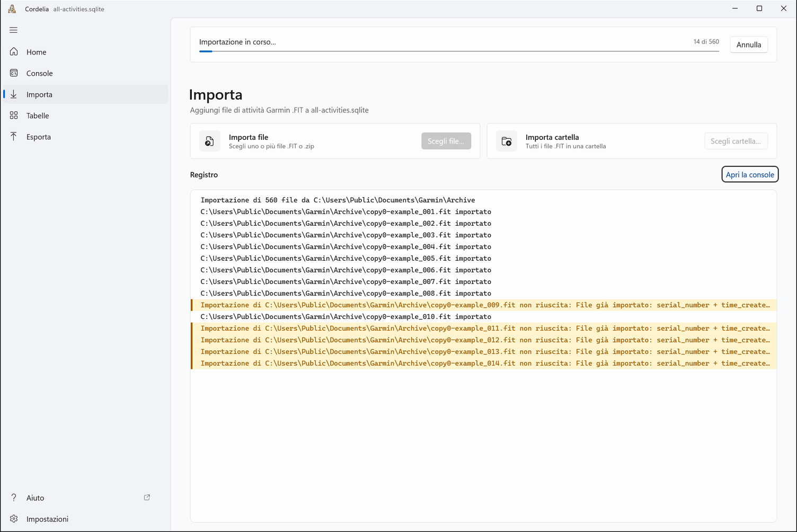Click the Tabelle grid icon
This screenshot has width=797, height=532.
(x=14, y=115)
